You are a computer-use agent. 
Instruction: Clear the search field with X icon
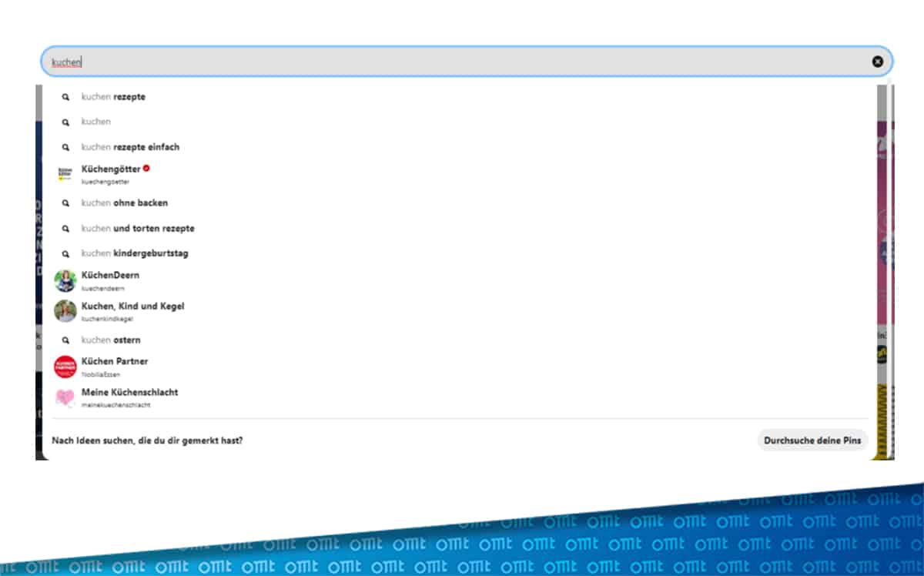877,62
